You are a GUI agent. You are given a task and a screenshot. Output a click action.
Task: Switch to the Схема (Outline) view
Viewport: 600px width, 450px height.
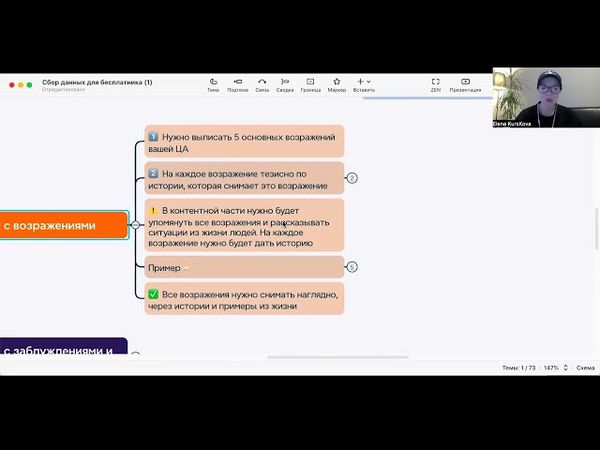click(x=585, y=368)
